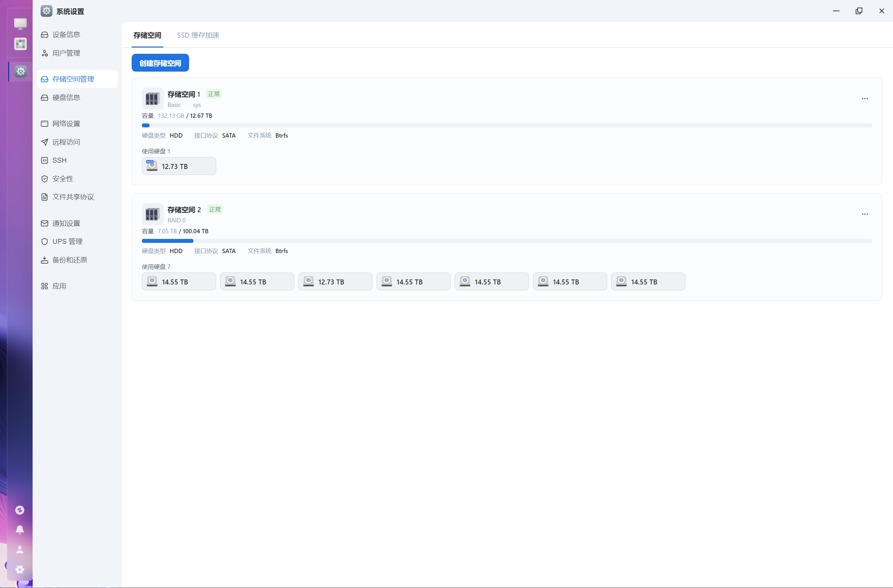The image size is (893, 588).
Task: Switch to the SSD 缓存加速 tab
Action: coord(198,35)
